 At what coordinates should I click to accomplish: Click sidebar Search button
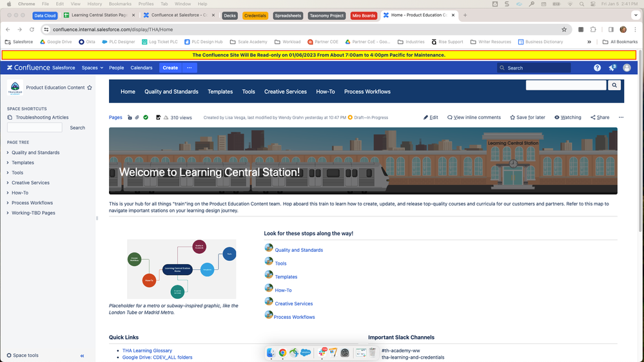[77, 128]
